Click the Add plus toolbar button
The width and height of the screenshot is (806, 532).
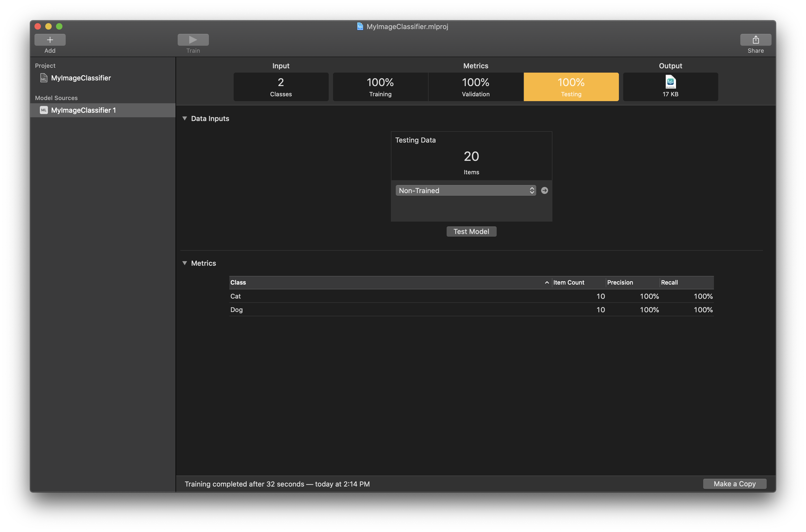point(50,40)
